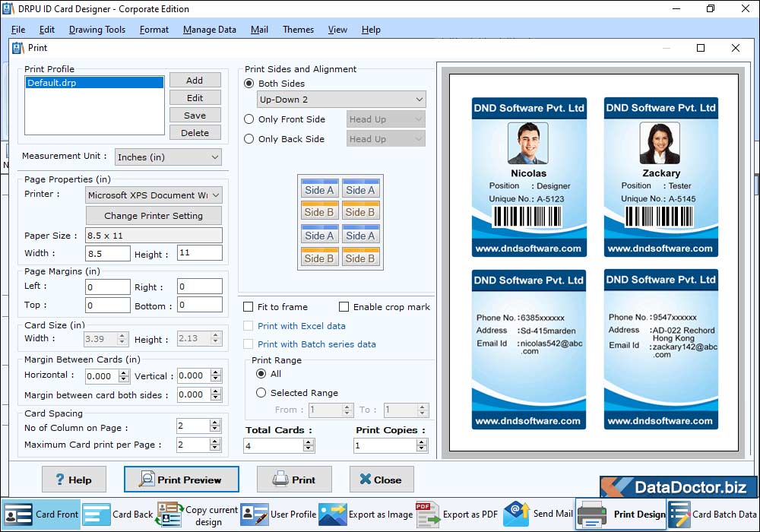Toggle Print with Excel data checkbox
Screen dimensions: 760x532
pos(249,326)
